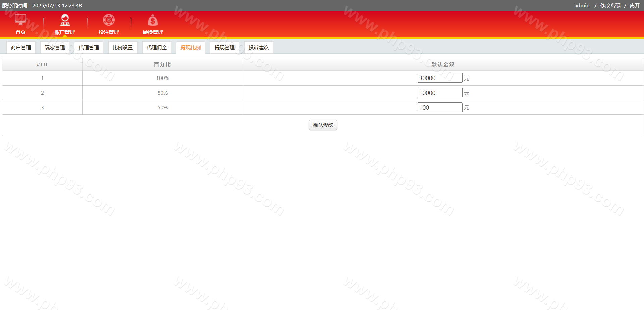Open the 投诉建议 tab
644x310 pixels.
click(258, 48)
